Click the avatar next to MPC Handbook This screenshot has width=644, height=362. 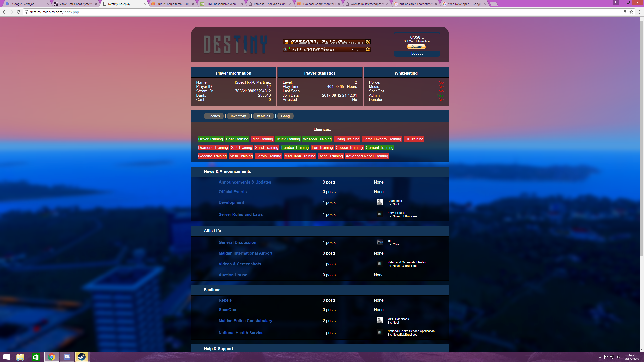379,320
